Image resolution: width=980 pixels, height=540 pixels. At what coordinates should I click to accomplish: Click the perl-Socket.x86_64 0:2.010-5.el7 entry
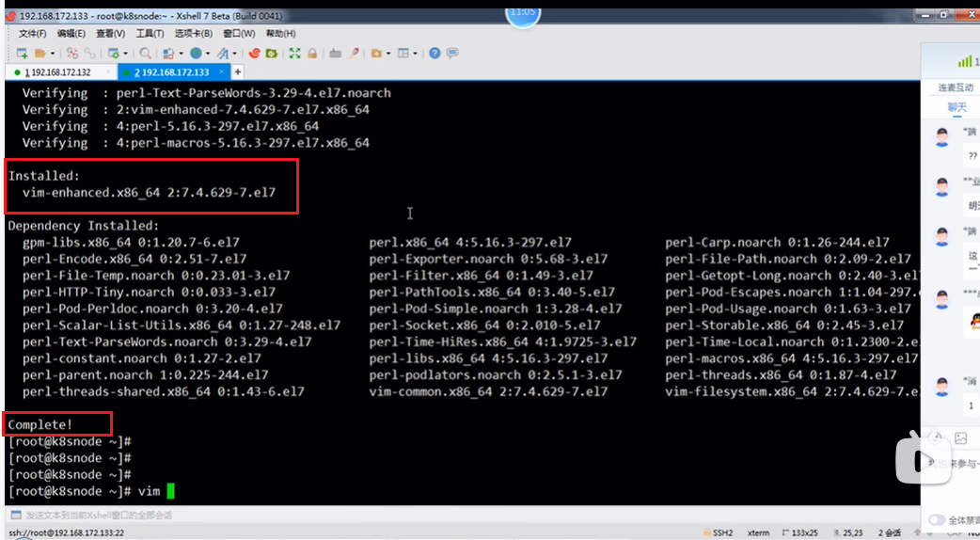point(484,326)
